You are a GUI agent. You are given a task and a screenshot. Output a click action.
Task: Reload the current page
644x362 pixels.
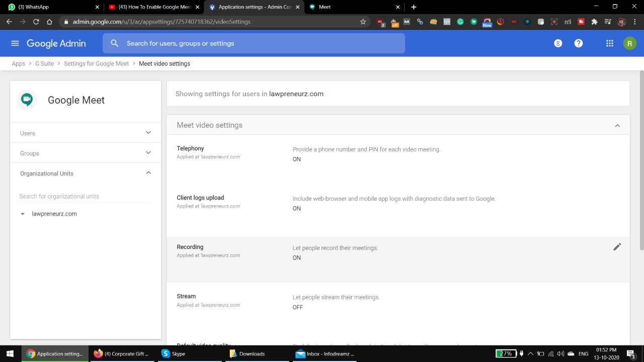click(36, 22)
